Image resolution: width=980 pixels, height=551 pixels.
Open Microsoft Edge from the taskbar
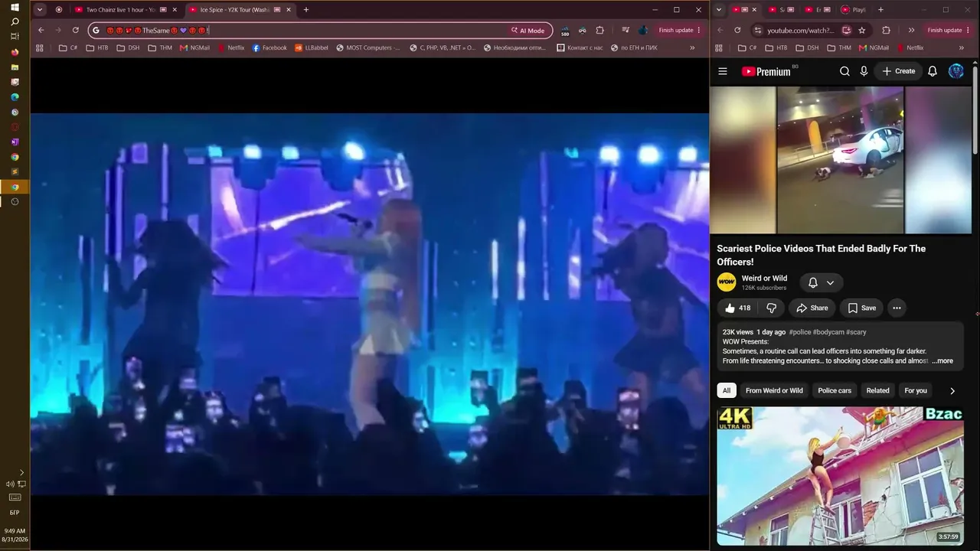(x=15, y=97)
